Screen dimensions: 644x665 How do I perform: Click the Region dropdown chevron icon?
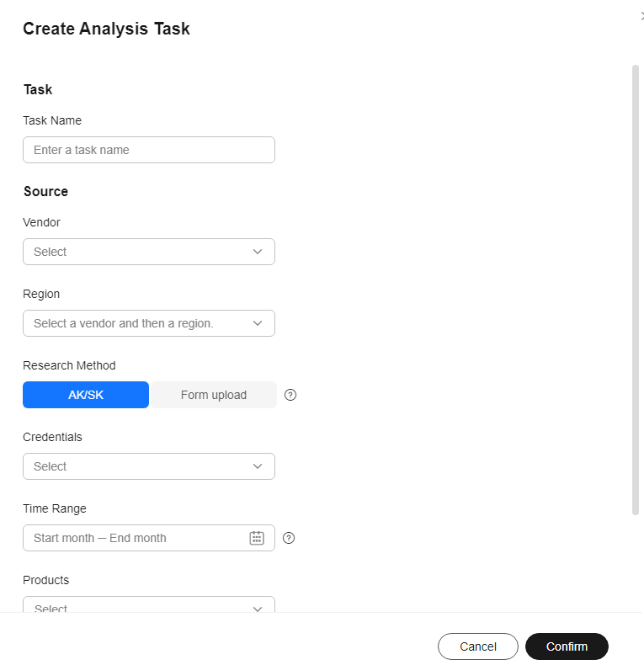[257, 323]
